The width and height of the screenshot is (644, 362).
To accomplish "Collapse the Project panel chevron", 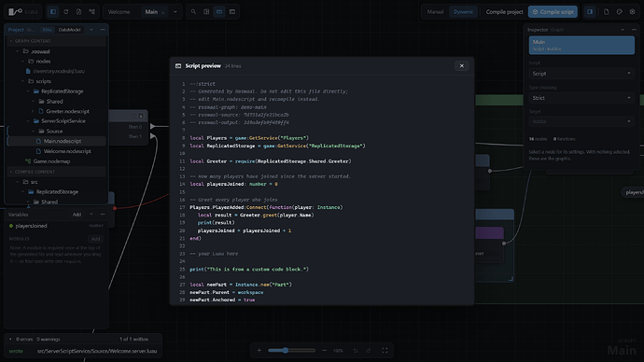I will coord(91,30).
